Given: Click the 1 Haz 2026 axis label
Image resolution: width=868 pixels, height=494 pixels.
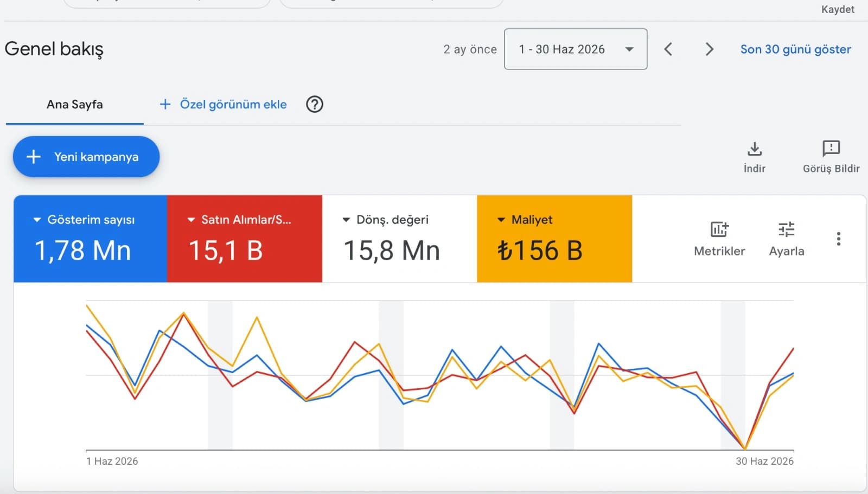Looking at the screenshot, I should point(112,461).
